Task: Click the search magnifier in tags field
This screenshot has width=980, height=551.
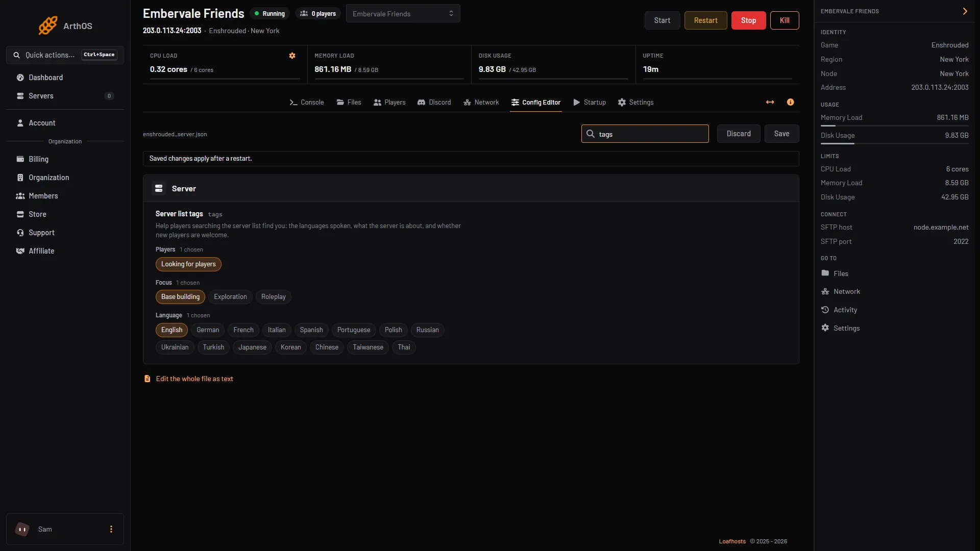Action: [x=591, y=134]
